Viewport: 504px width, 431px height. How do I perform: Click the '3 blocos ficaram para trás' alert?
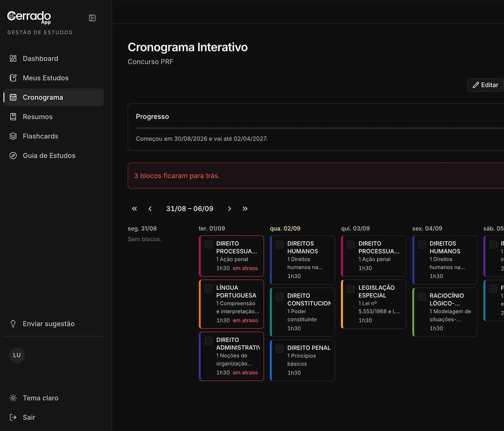click(316, 176)
